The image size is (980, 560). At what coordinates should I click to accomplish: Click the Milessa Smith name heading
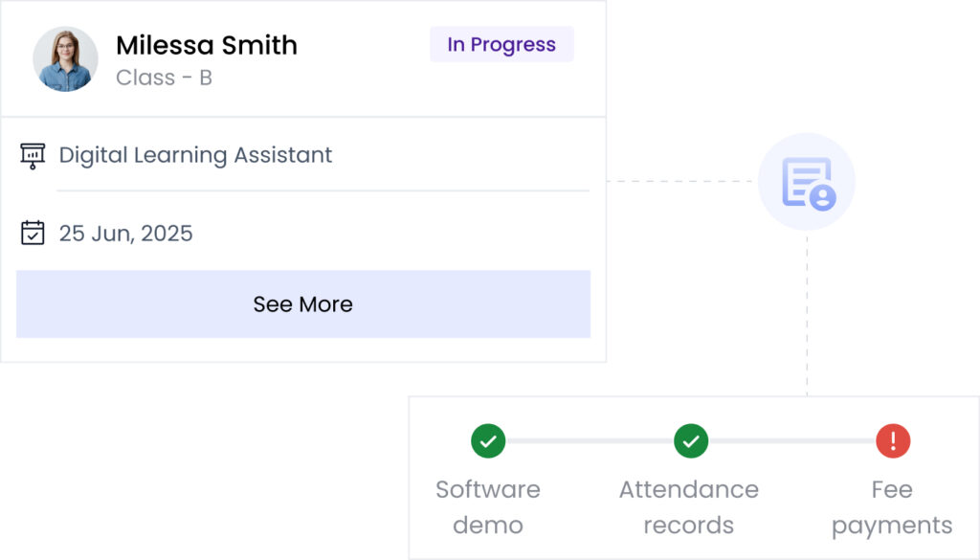pyautogui.click(x=206, y=45)
